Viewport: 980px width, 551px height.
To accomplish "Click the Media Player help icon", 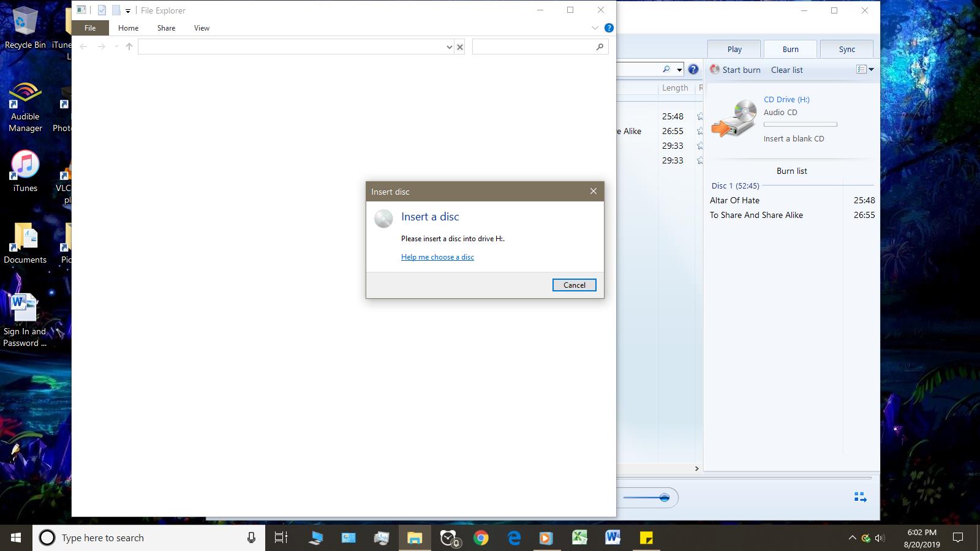I will point(693,69).
